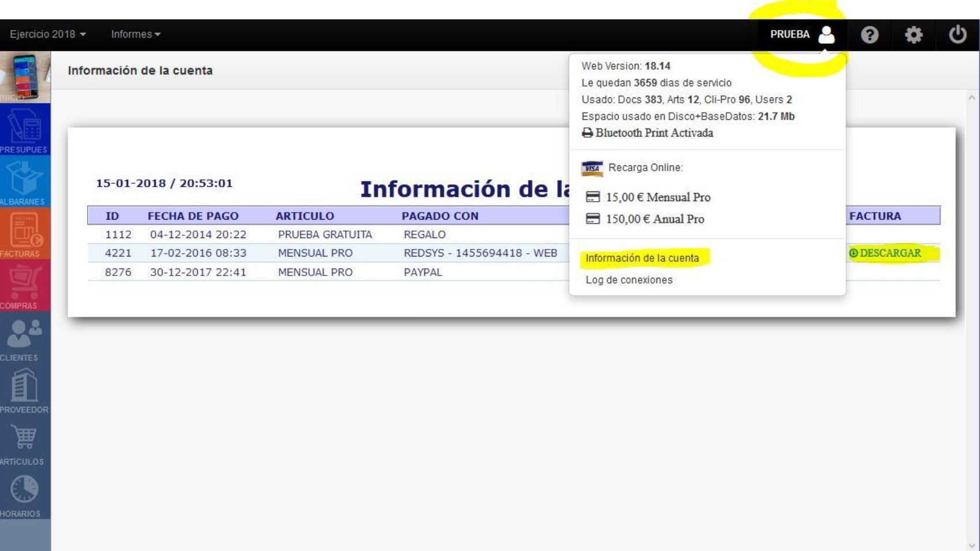Screen dimensions: 980x551
Task: Open Clientes in the sidebar
Action: click(25, 338)
